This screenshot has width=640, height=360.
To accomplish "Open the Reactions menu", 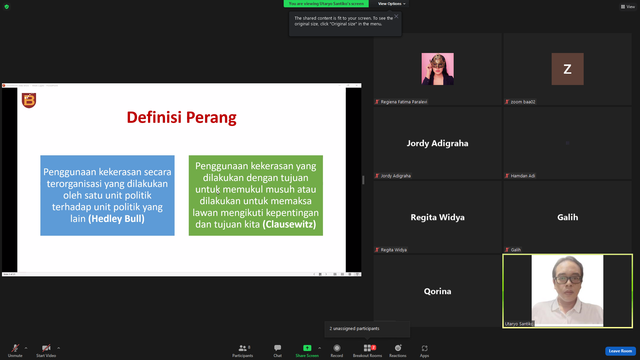I will pyautogui.click(x=398, y=350).
